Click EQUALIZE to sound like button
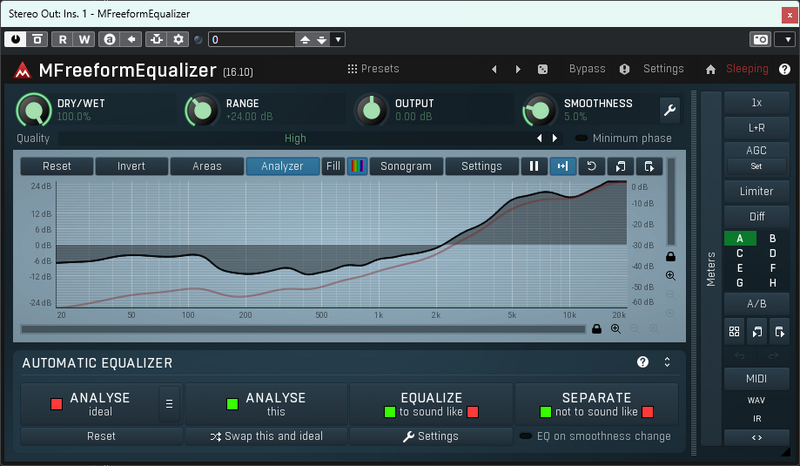The image size is (800, 466). pos(431,404)
